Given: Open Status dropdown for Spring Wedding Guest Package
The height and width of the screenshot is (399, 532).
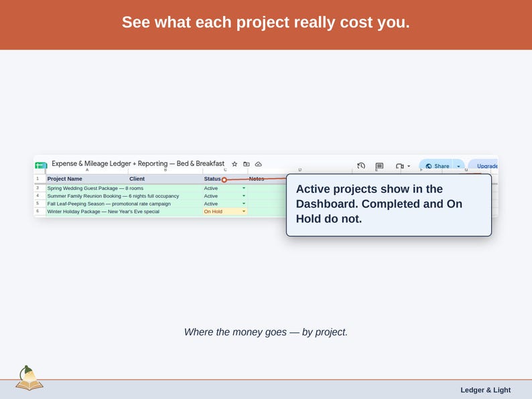Looking at the screenshot, I should click(x=244, y=188).
